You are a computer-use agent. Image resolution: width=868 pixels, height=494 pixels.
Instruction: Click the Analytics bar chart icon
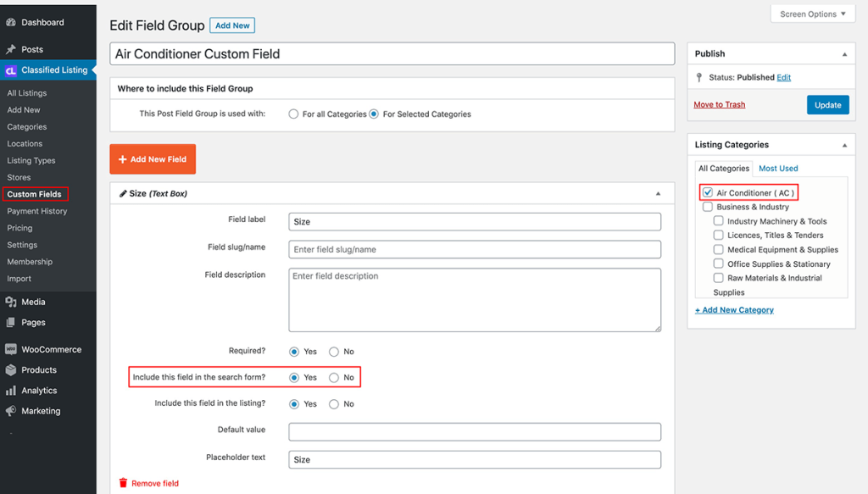coord(10,391)
